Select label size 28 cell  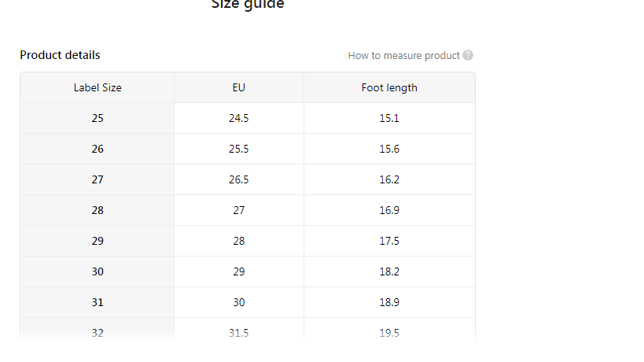[x=98, y=210]
